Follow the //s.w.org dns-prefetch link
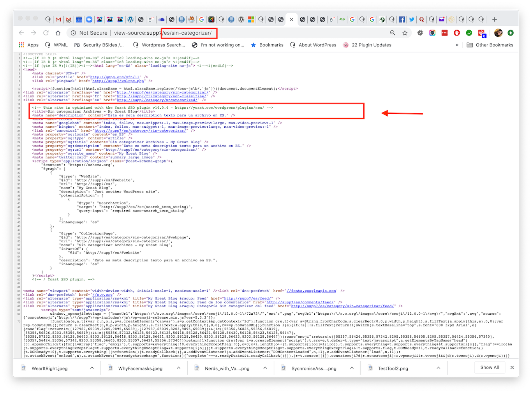This screenshot has width=532, height=393. [x=102, y=295]
